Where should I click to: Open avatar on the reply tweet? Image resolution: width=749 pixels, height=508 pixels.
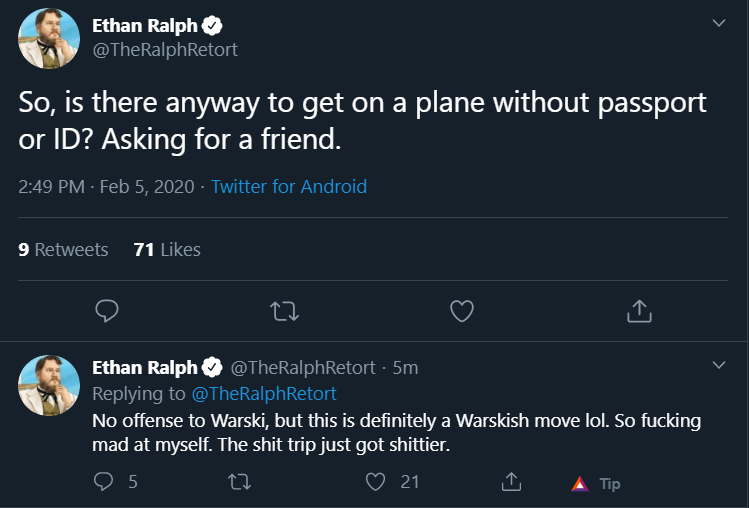point(49,385)
